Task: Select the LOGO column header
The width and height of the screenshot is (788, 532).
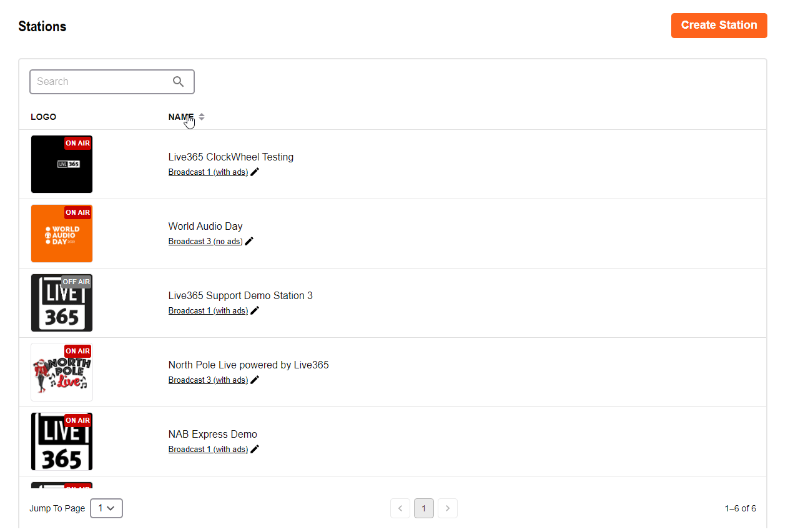Action: 43,117
